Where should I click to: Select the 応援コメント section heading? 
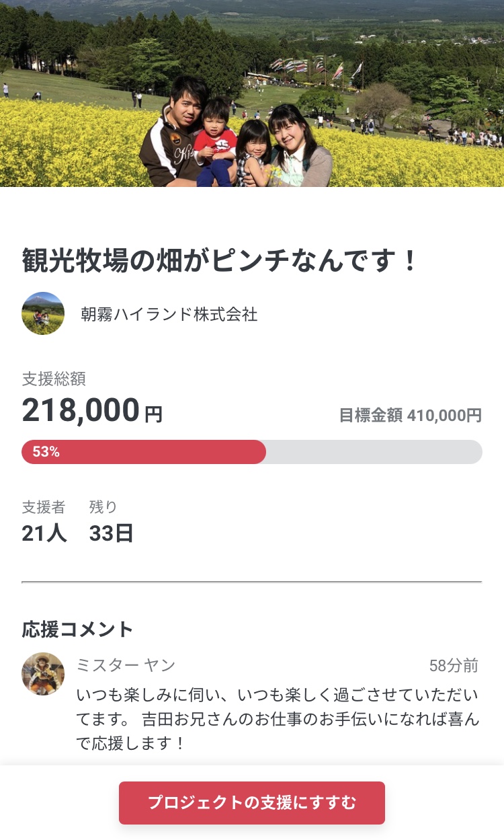(x=77, y=629)
